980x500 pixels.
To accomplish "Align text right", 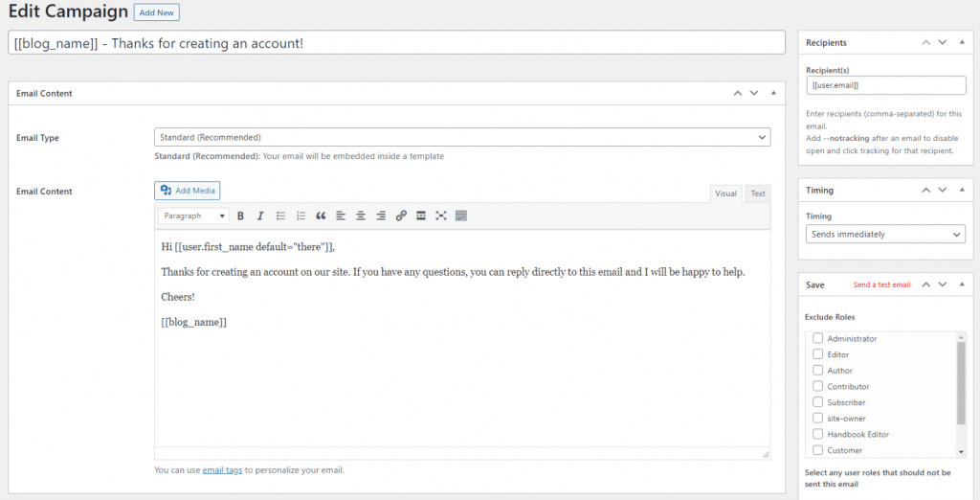I will 381,216.
